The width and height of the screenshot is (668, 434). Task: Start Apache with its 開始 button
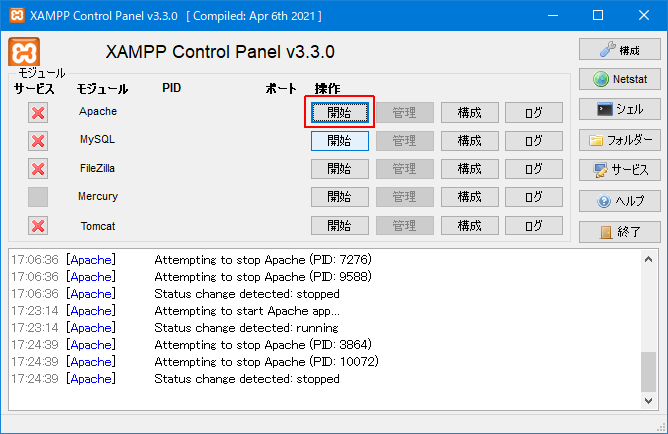340,112
